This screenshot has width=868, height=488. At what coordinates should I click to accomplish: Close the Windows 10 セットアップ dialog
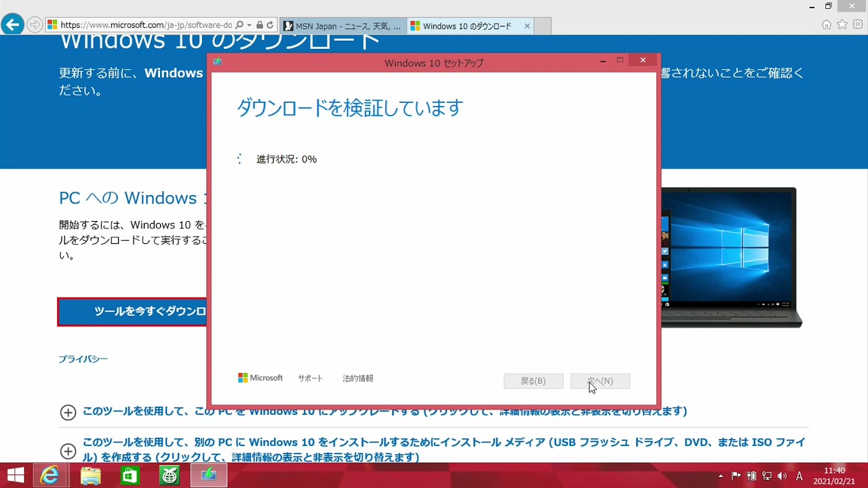642,60
